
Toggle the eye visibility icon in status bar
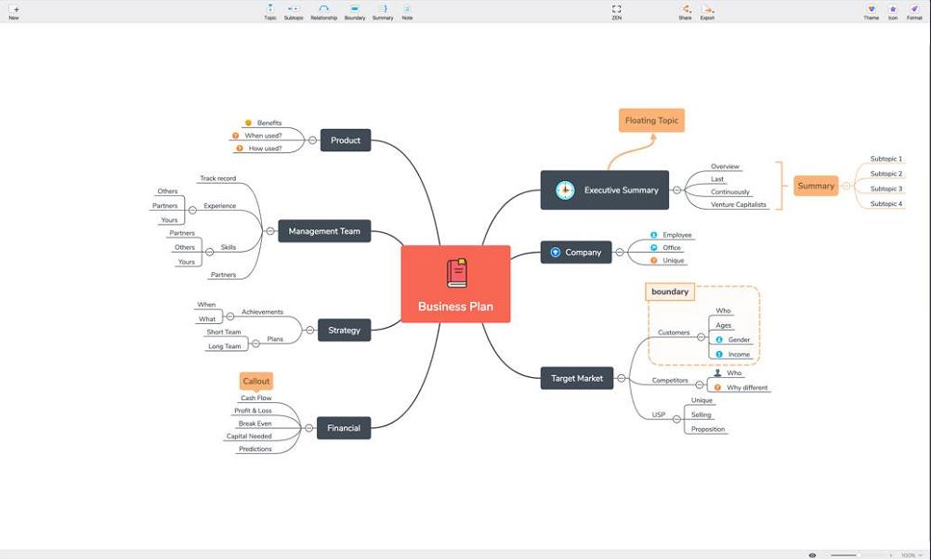tap(812, 555)
